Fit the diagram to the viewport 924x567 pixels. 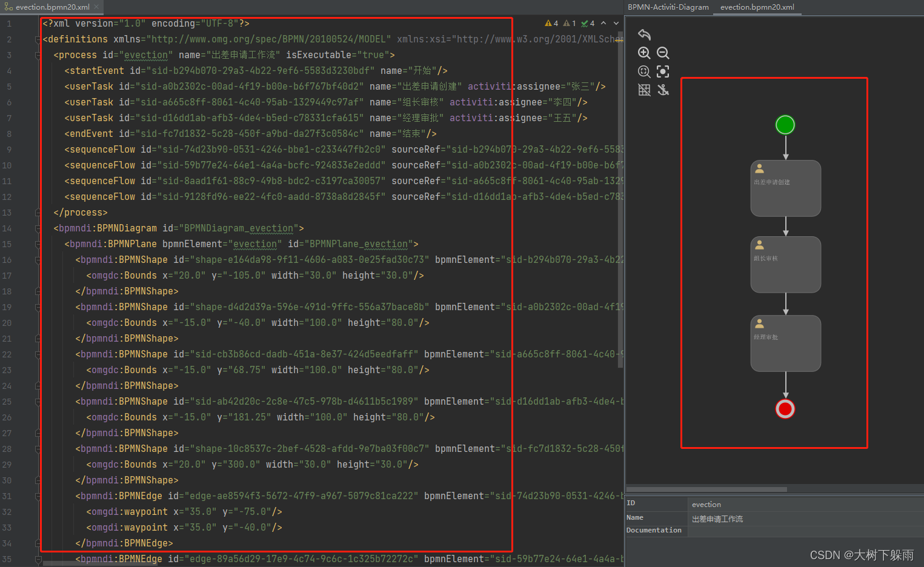[x=663, y=72]
